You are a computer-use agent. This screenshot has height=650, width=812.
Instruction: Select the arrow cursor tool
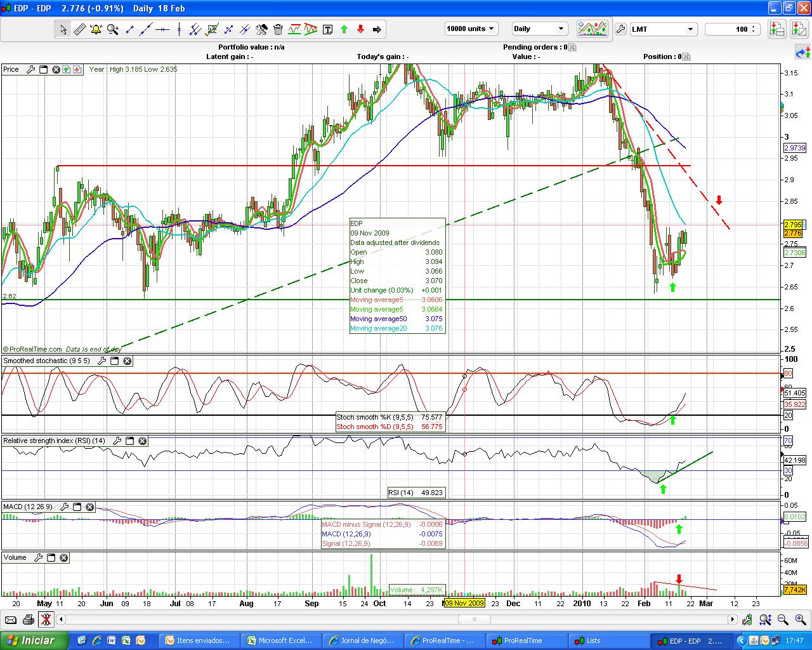(x=63, y=29)
